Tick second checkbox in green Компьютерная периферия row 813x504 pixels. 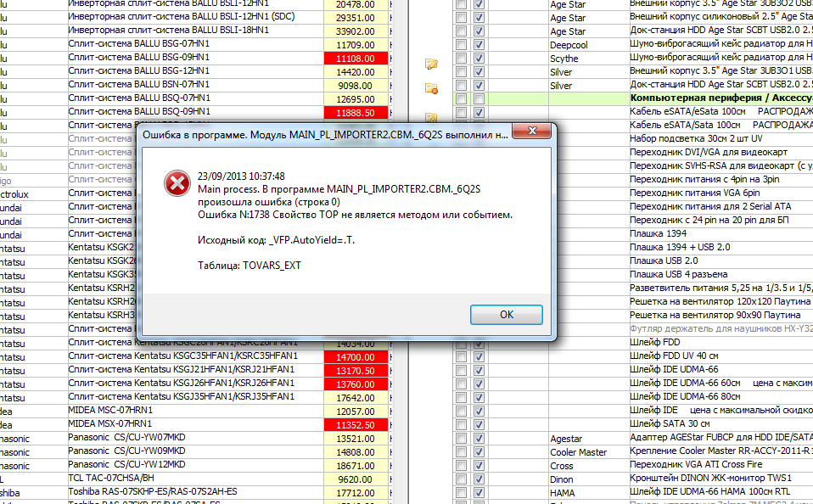point(479,98)
